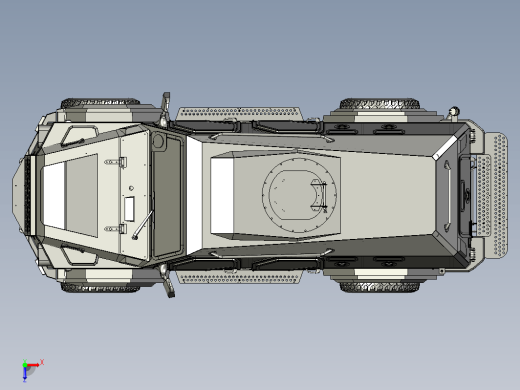Click the red X axis of the triad

[34, 365]
